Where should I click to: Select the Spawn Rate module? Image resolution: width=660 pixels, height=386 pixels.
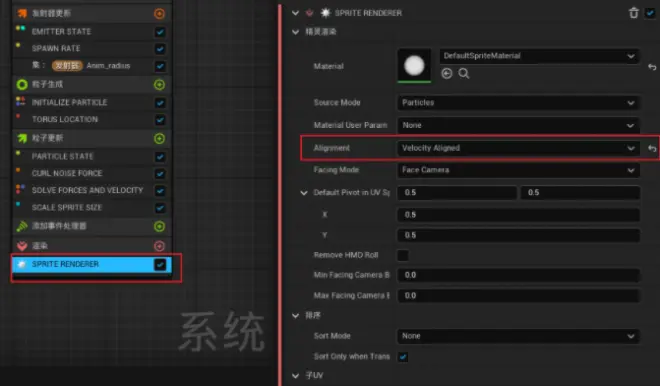point(56,48)
